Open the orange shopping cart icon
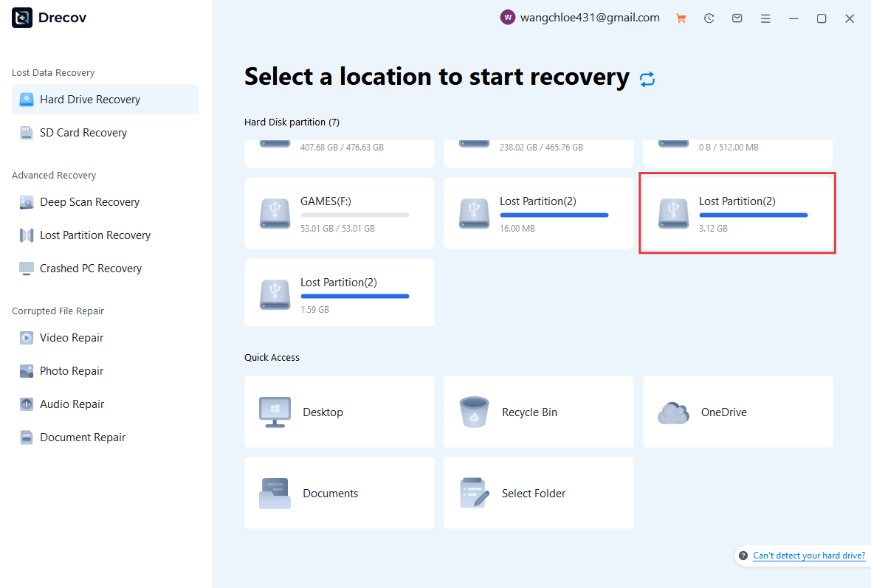The height and width of the screenshot is (588, 871). pos(681,18)
